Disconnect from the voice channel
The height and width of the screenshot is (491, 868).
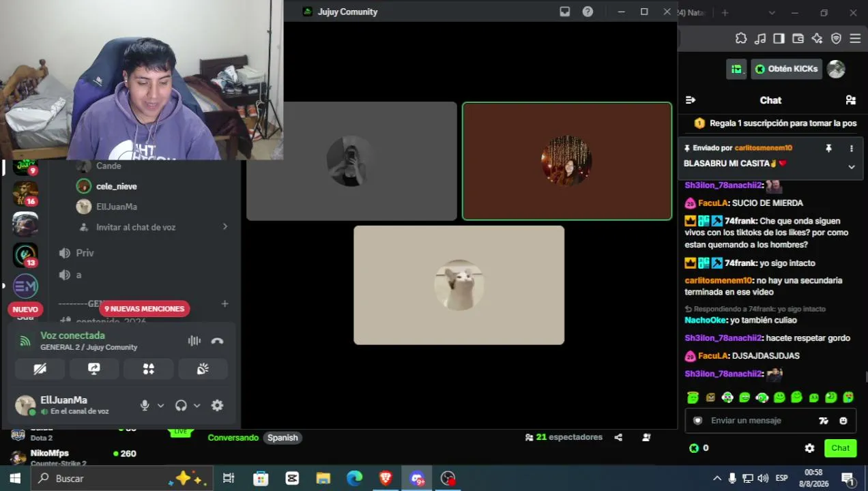pyautogui.click(x=217, y=341)
